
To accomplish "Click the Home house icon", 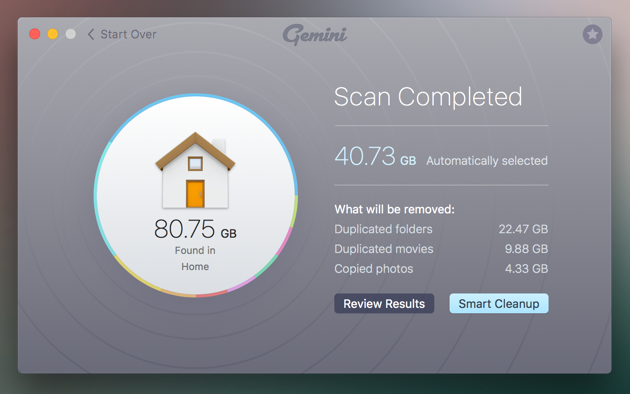I will tap(195, 170).
